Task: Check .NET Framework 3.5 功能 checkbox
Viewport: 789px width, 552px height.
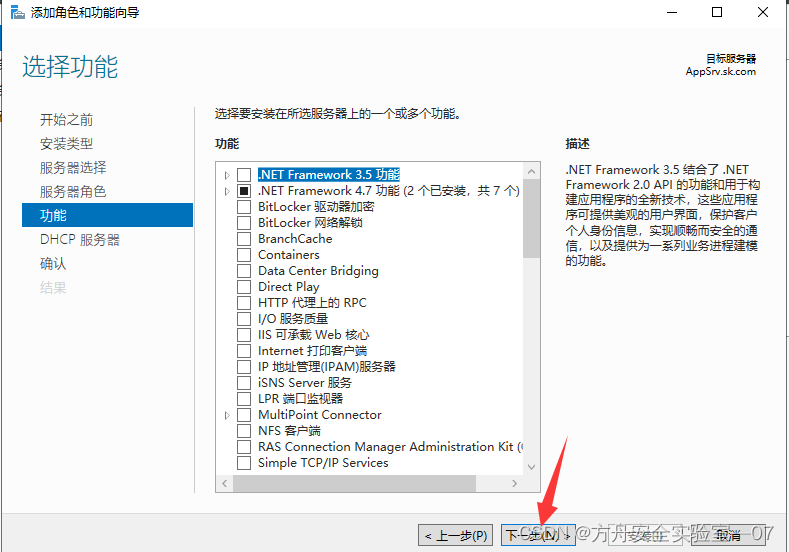Action: 244,175
